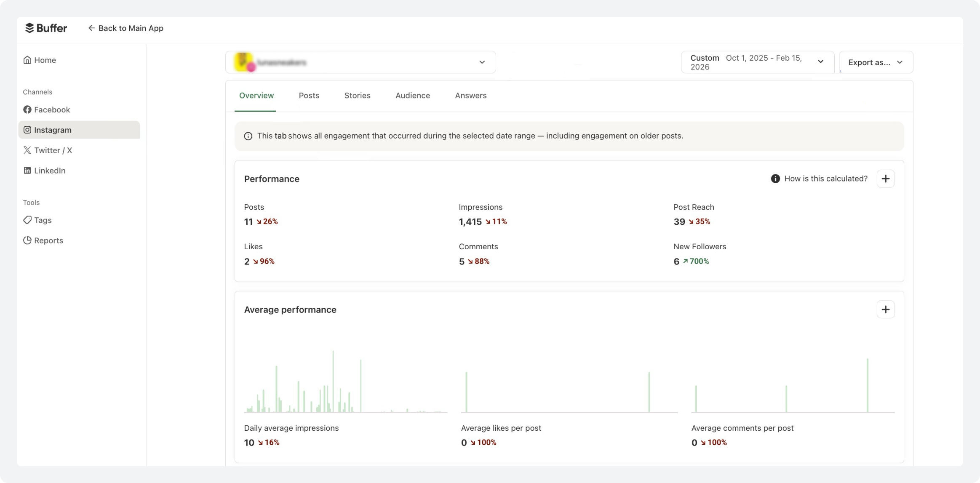Open the account selector dropdown
This screenshot has height=483, width=980.
click(x=360, y=62)
